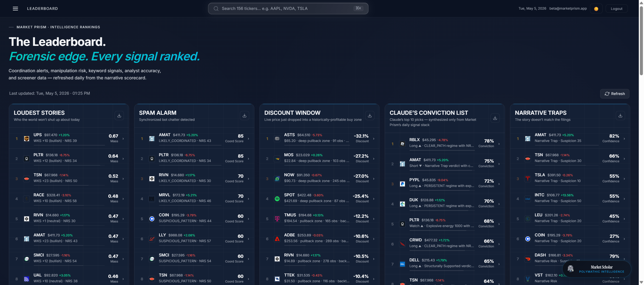The width and height of the screenshot is (644, 285).
Task: Click RBLX logo in Conviction List
Action: pos(402,144)
